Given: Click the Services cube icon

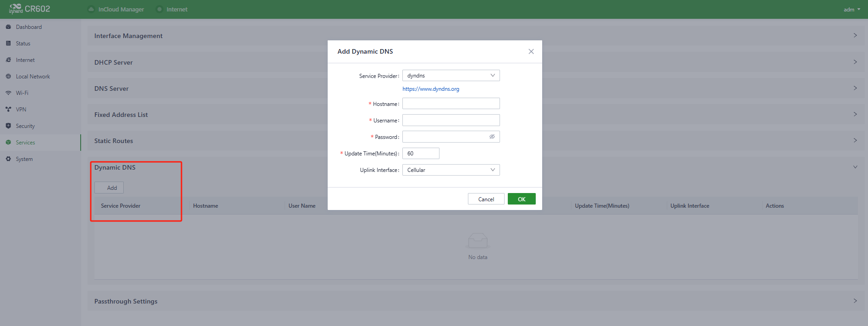Looking at the screenshot, I should pos(8,143).
